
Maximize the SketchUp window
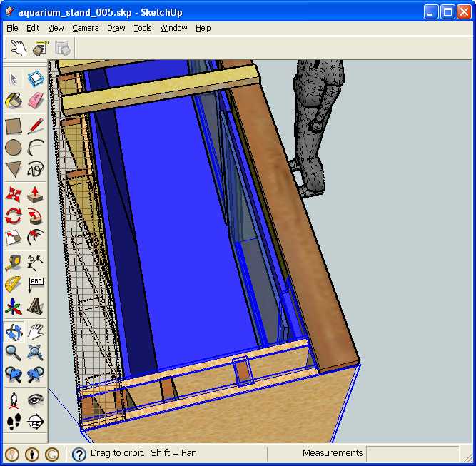click(x=447, y=12)
